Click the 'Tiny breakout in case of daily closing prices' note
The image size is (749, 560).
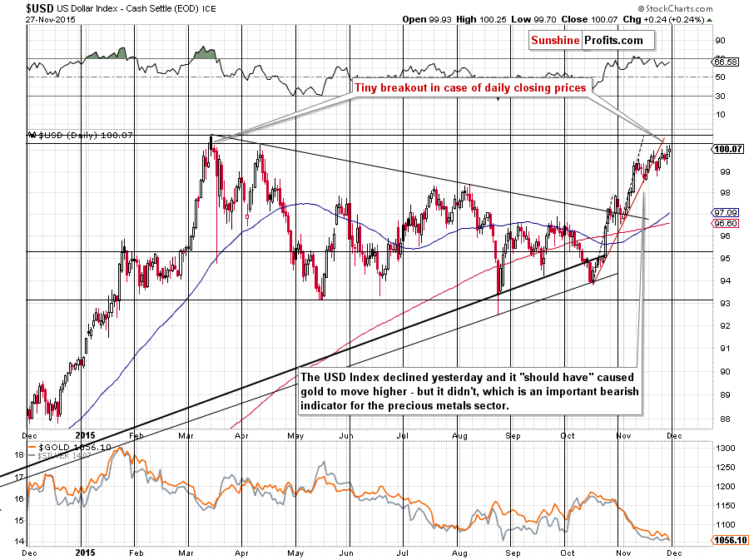pos(470,88)
